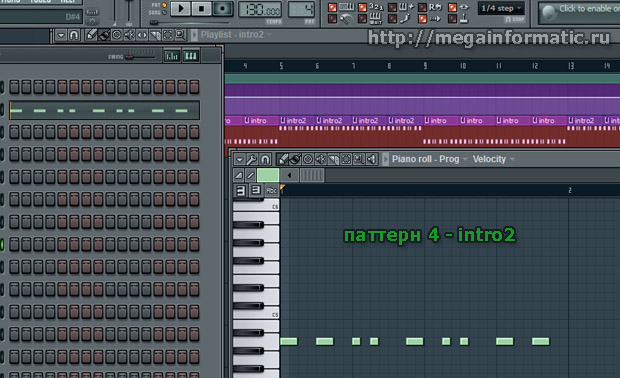
Task: Select the Playlist zoom tool
Action: (x=180, y=35)
